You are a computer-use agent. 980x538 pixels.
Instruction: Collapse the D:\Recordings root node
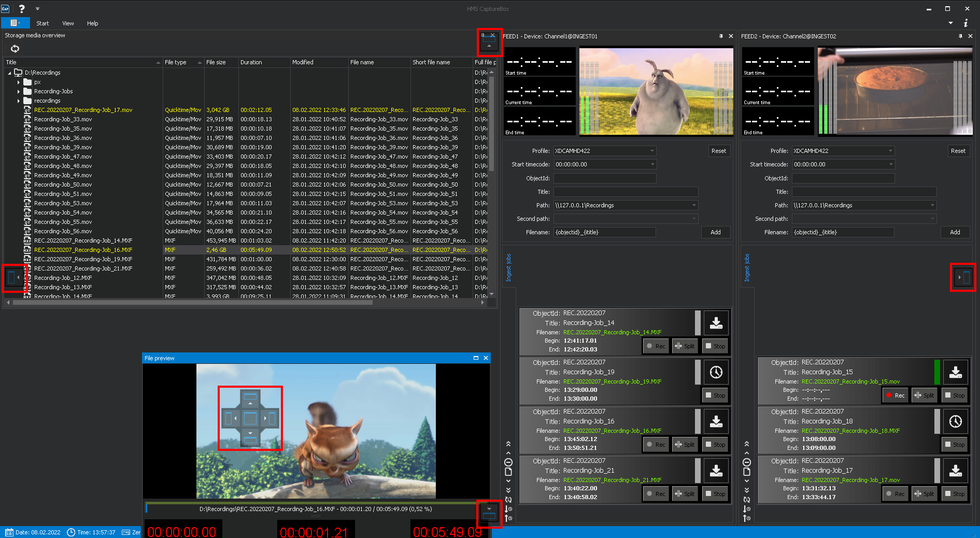pos(9,73)
